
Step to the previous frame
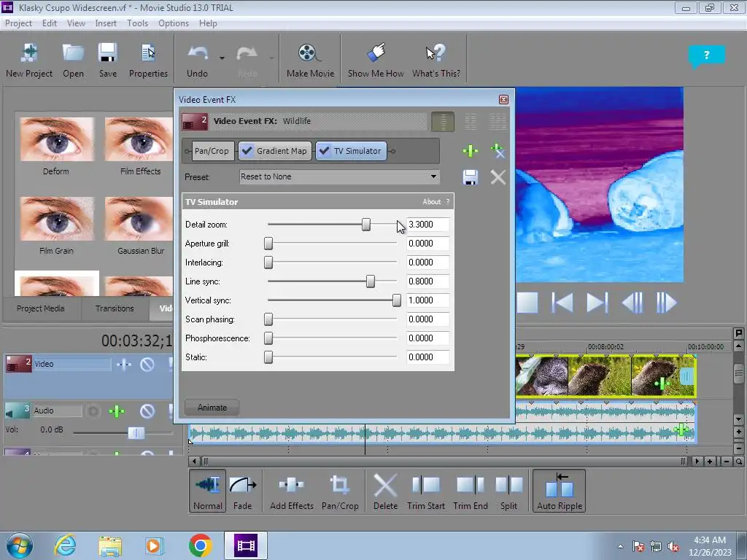[x=632, y=303]
